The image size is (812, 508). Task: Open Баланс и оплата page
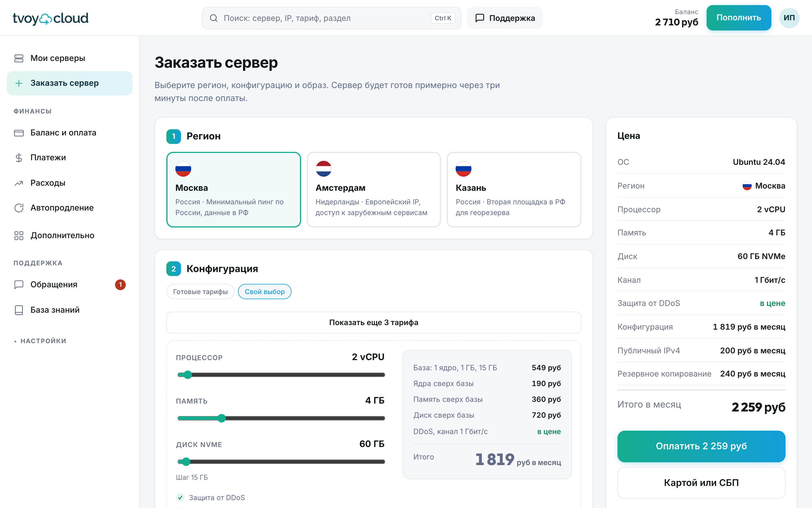point(69,133)
